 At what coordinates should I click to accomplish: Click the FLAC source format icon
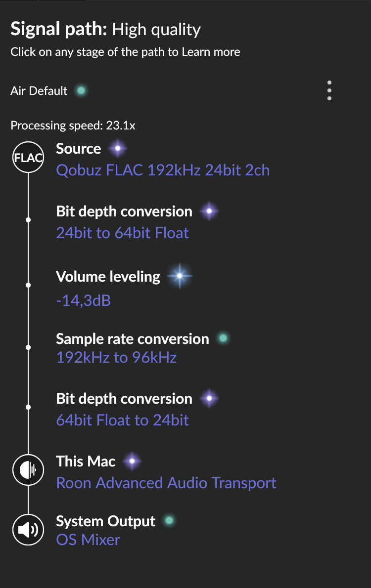pyautogui.click(x=28, y=158)
